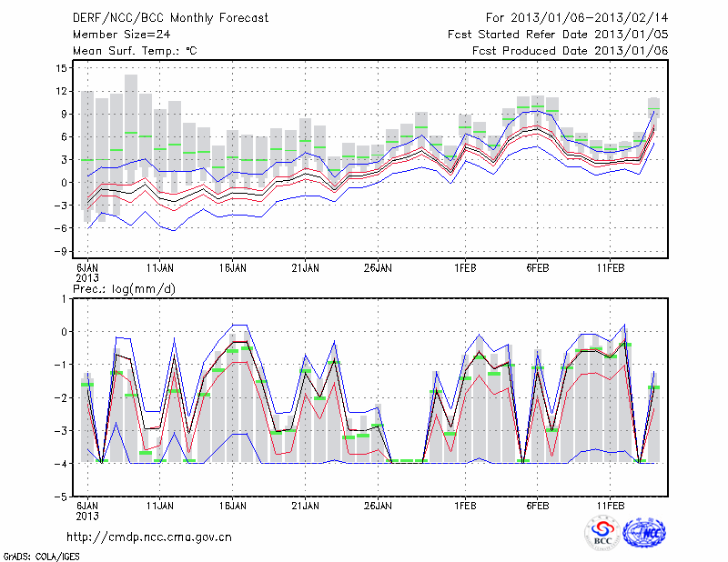Open the cmdp.ncc.cma.gov.cn URL
This screenshot has height=562, width=728.
[149, 537]
